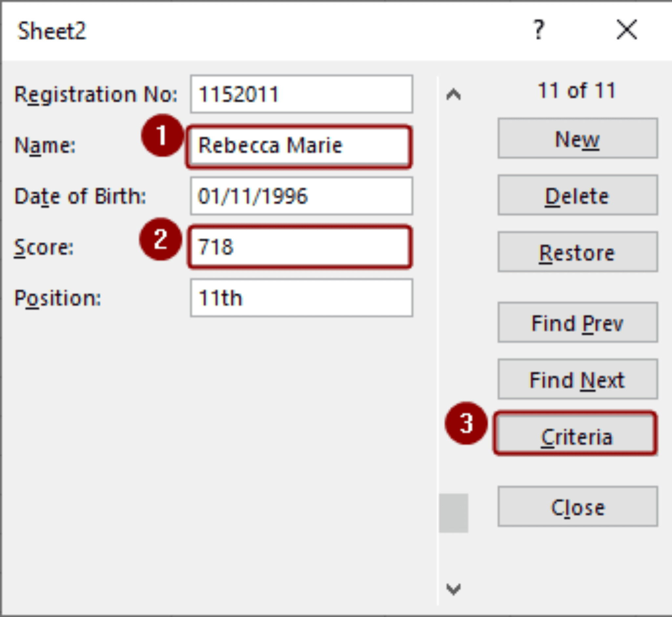This screenshot has width=672, height=617.
Task: Close the Sheet2 data form
Action: pos(577,507)
